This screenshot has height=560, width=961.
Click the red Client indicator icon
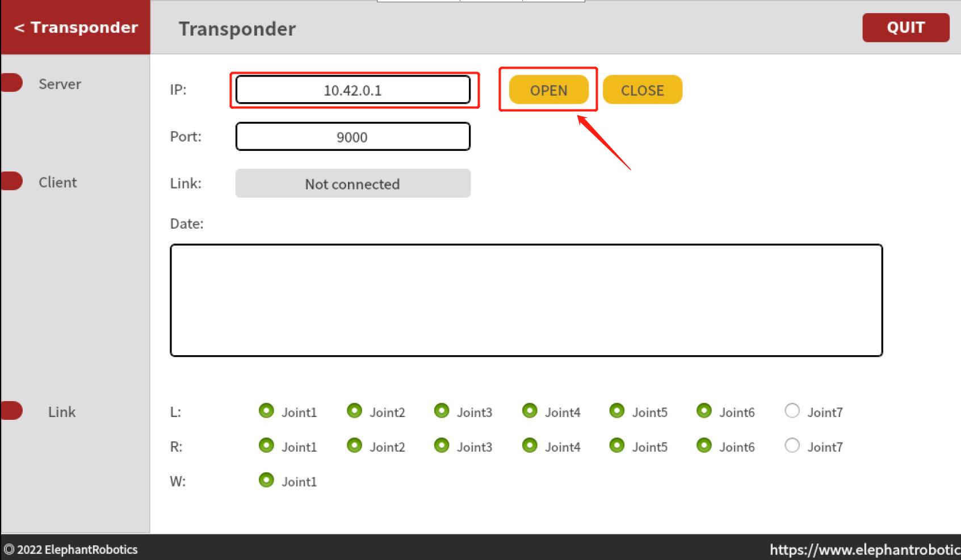point(11,181)
